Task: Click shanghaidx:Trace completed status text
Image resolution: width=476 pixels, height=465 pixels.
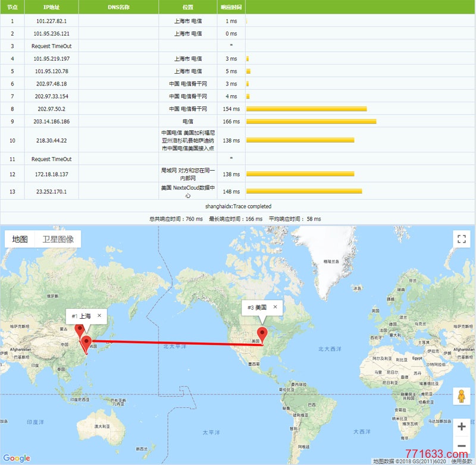Action: [x=238, y=206]
